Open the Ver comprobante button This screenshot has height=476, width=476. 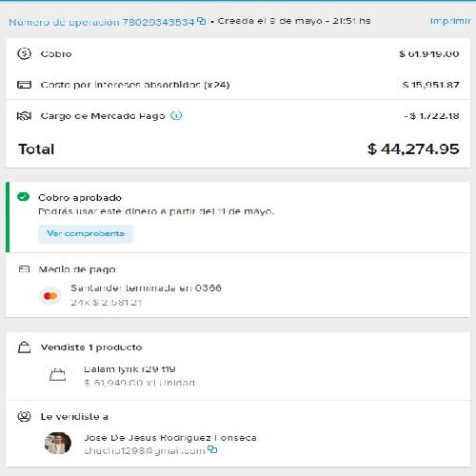pyautogui.click(x=86, y=234)
